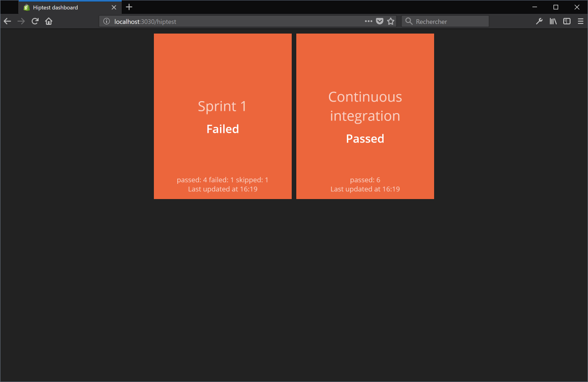The height and width of the screenshot is (382, 588).
Task: Select the Hiptest dashboard tab
Action: point(70,7)
